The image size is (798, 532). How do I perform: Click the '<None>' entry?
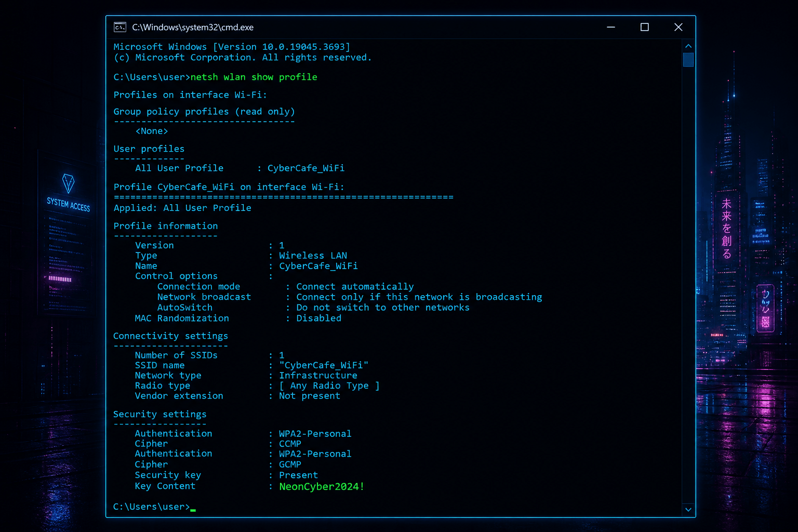click(152, 131)
